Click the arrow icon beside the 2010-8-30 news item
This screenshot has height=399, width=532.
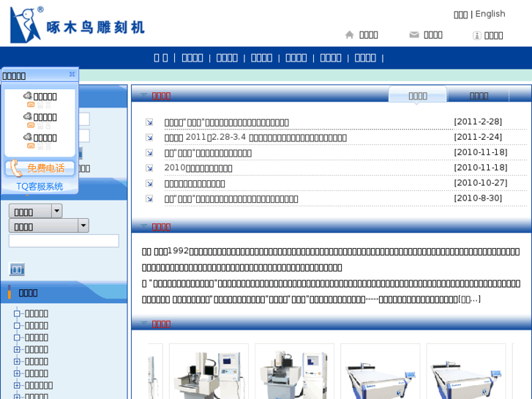click(x=149, y=198)
